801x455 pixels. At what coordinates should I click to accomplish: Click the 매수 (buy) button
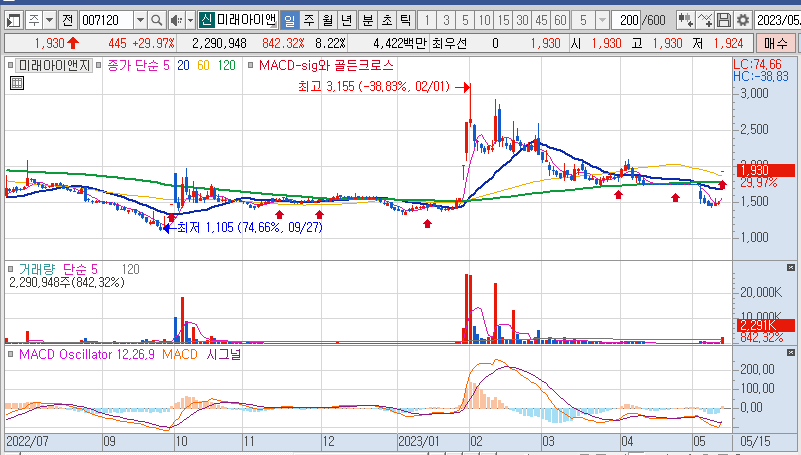[775, 43]
